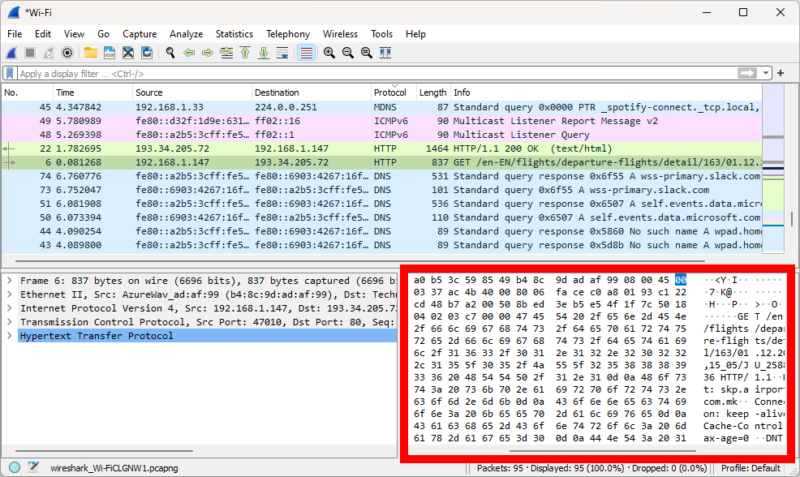
Task: Open display filter history dropdown
Action: pyautogui.click(x=766, y=73)
